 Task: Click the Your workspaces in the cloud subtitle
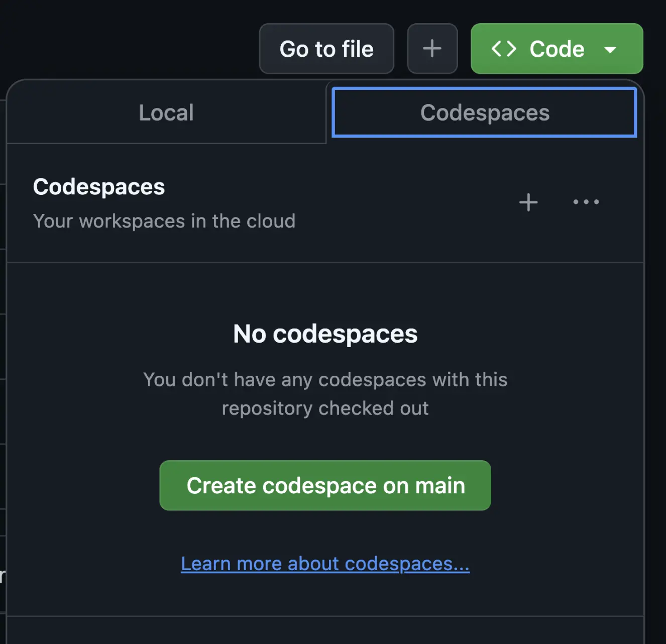pos(164,221)
